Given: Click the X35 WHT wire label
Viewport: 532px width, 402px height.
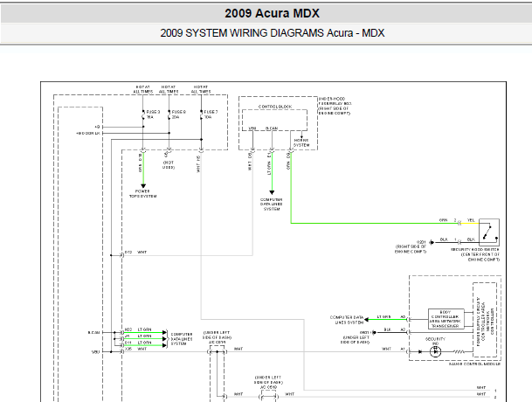Looking at the screenshot, I should [x=135, y=349].
